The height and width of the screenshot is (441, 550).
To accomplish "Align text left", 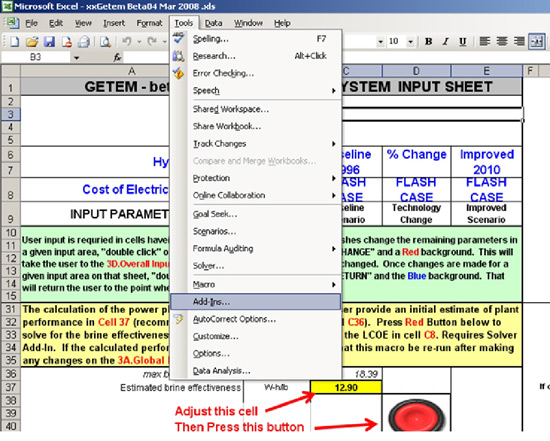I will tap(485, 42).
